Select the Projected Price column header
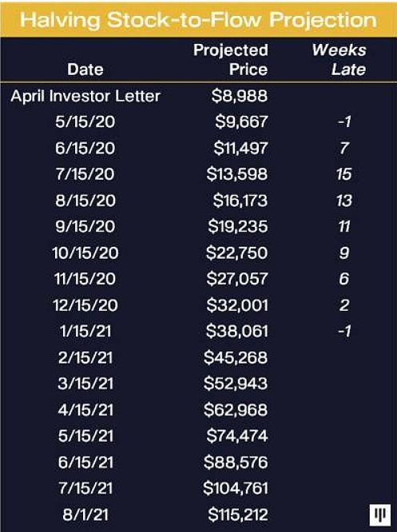This screenshot has width=397, height=532. 231,60
